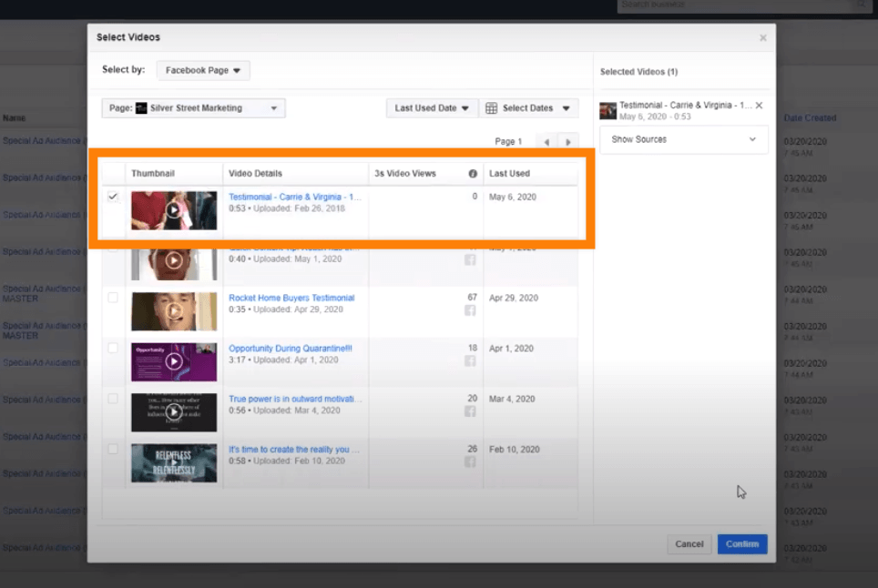Open the Rocket Home Buyers Testimonial link
The height and width of the screenshot is (588, 878).
291,298
